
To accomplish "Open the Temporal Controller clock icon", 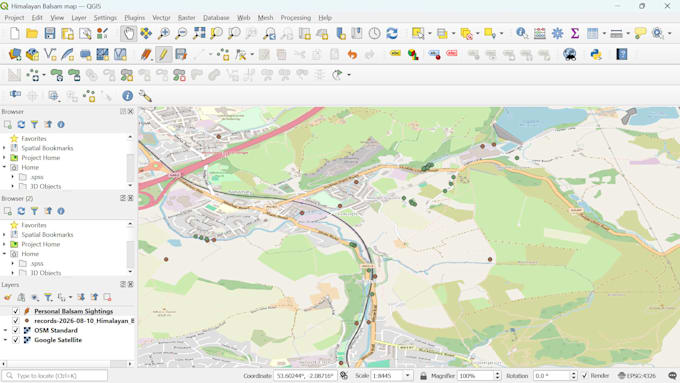I will coord(374,33).
